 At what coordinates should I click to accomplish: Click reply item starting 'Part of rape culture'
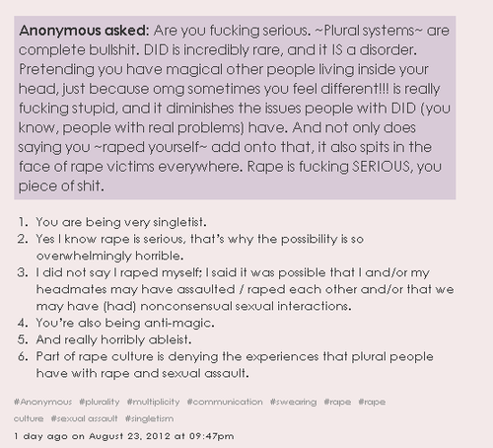point(235,365)
